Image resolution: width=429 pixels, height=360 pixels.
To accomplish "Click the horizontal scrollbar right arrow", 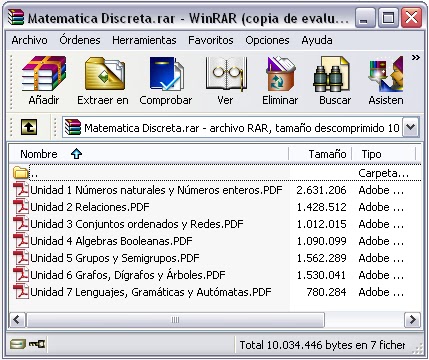I will [x=412, y=320].
